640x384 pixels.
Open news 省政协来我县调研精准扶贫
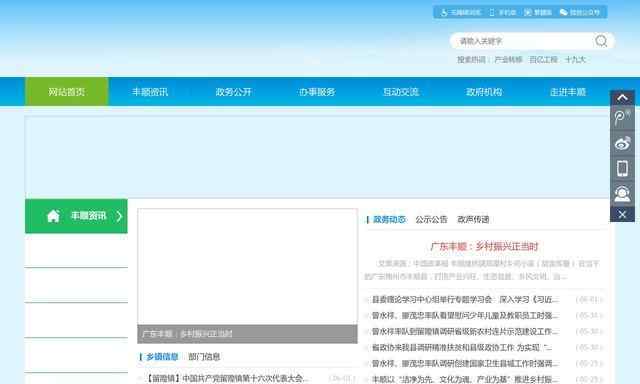pos(462,348)
